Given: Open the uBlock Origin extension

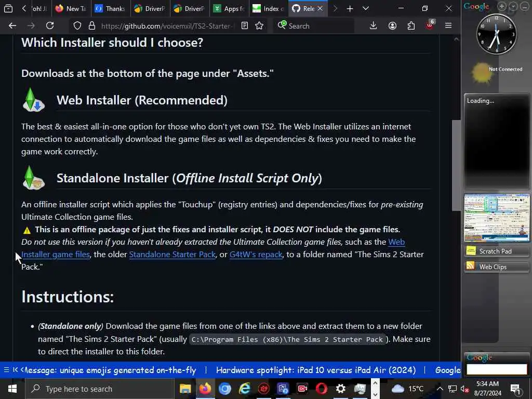Looking at the screenshot, I should tap(430, 25).
